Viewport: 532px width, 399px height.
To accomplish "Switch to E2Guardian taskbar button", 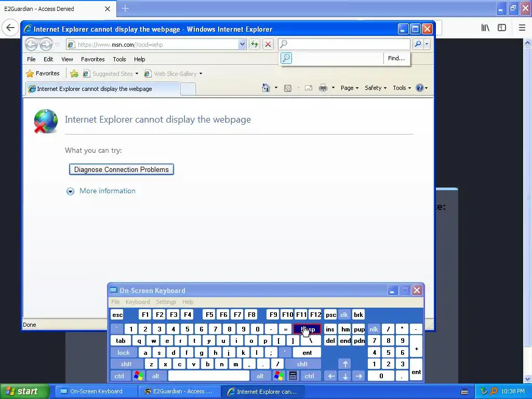I will (x=179, y=391).
